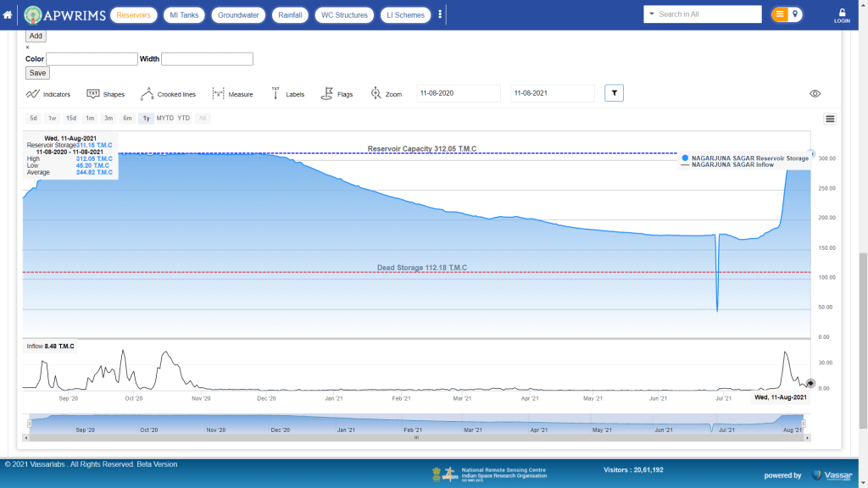Select the 6m range button
Viewport: 868px width, 488px height.
[127, 119]
